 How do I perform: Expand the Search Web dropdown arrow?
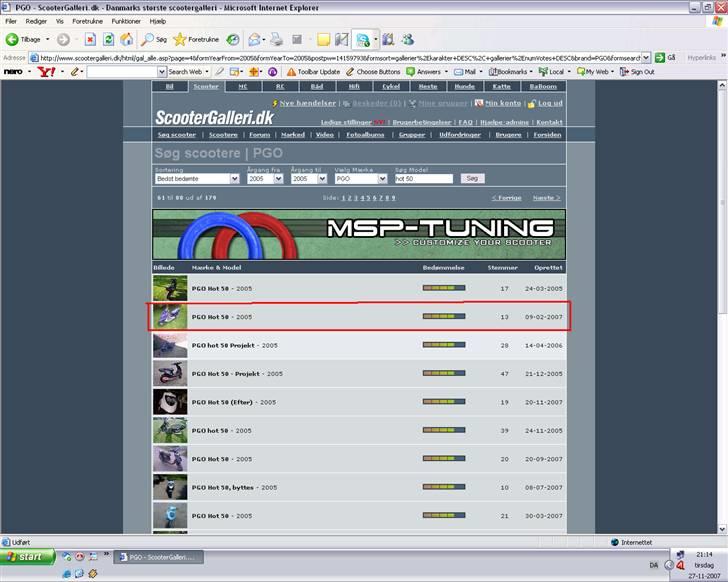[207, 72]
